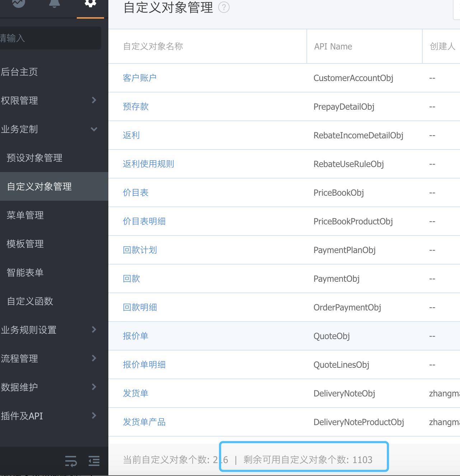Click the 剩余可用自定义对象个数 footer text
Viewport: 460px width, 476px height.
coord(308,460)
